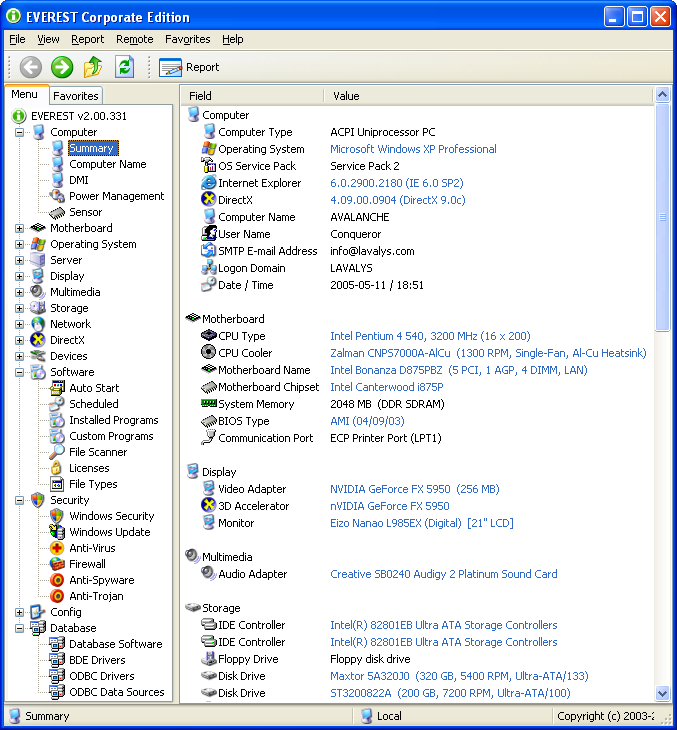The image size is (677, 730).
Task: Expand the Motherboard tree node
Action: [20, 228]
